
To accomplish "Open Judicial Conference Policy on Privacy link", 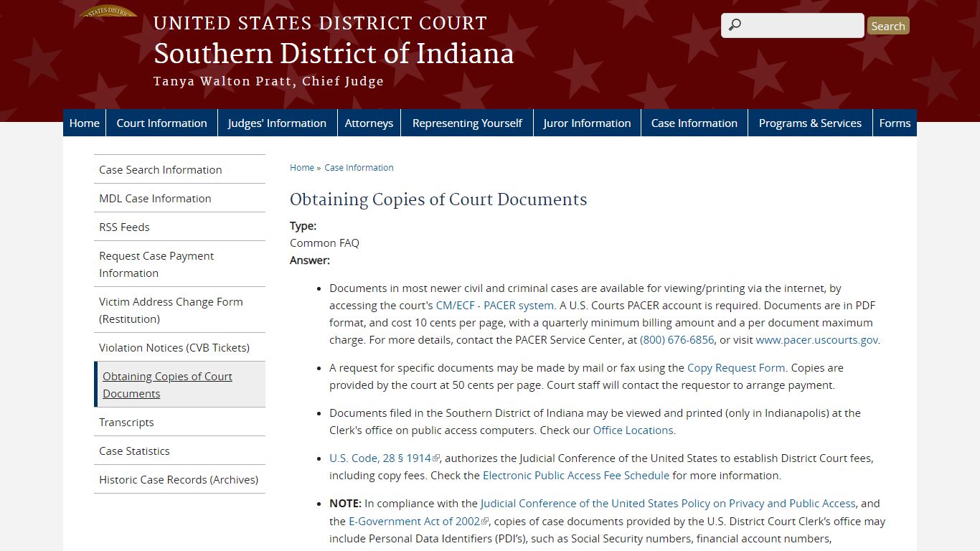I will coord(668,503).
